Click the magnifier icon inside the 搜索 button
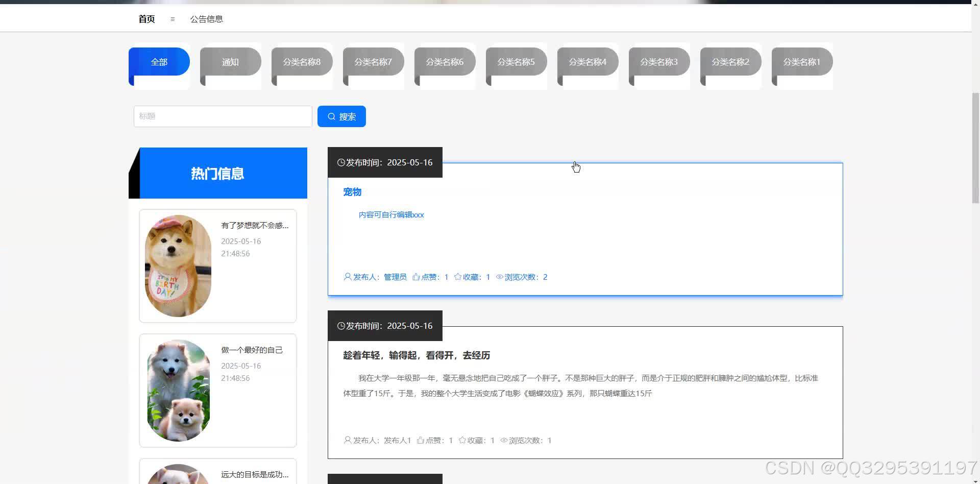Viewport: 980px width, 484px height. [331, 116]
